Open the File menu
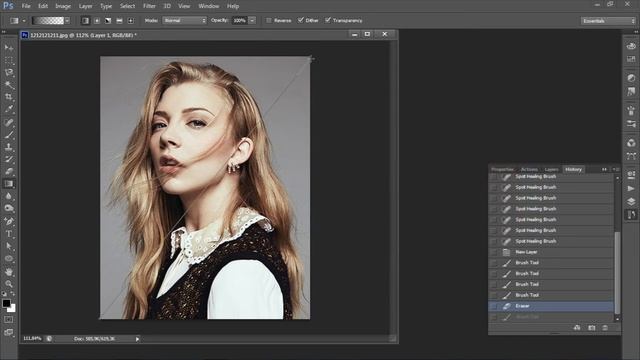 (26, 6)
